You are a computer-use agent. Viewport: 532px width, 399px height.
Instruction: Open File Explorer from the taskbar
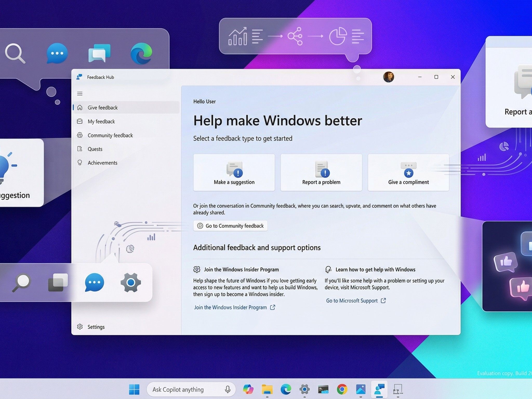coord(267,389)
